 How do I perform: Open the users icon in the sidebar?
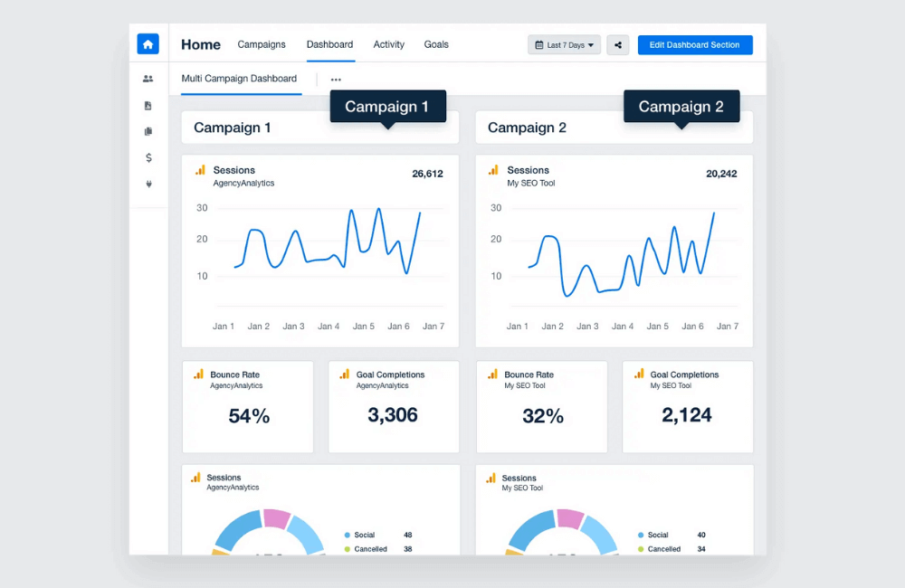[x=148, y=79]
